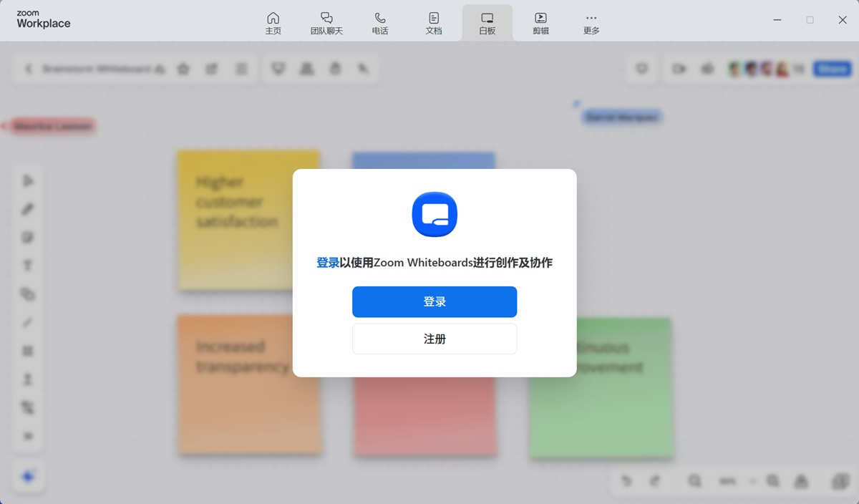Click the blue 登录 button in the dialog
Image resolution: width=859 pixels, height=504 pixels.
point(434,301)
